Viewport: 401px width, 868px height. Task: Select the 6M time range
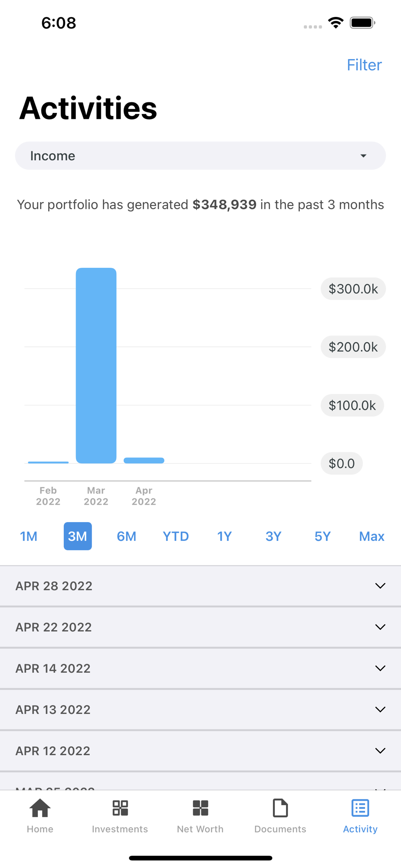point(127,536)
